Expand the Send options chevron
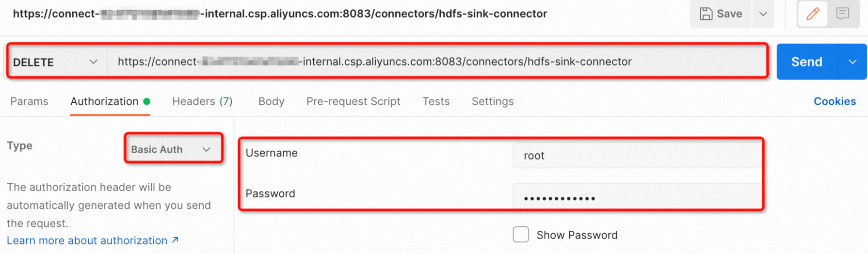This screenshot has width=868, height=254. click(852, 62)
